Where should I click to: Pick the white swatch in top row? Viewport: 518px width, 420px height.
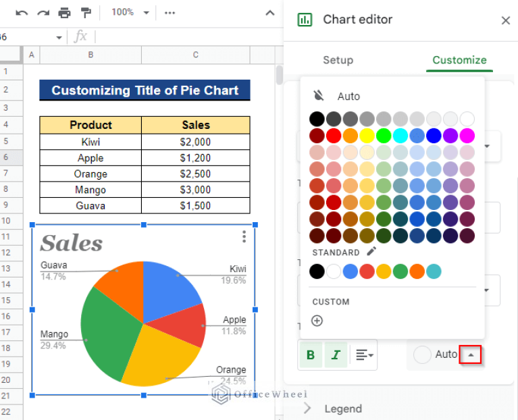467,119
